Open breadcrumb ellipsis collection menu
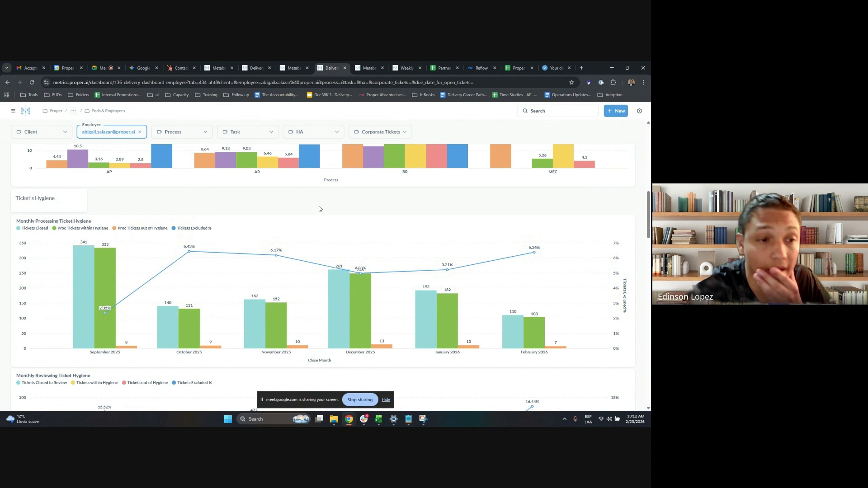Viewport: 868px width, 488px height. tap(73, 111)
